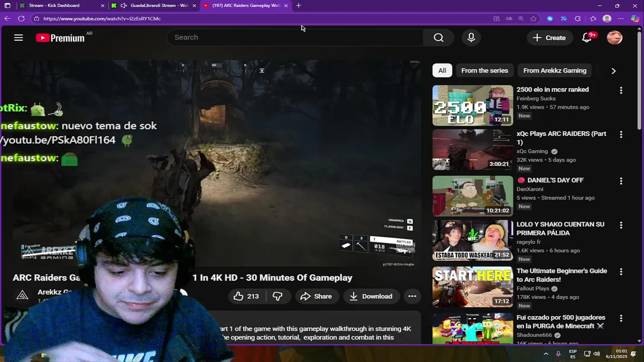The image size is (644, 362).
Task: Click the Download button
Action: point(371,297)
